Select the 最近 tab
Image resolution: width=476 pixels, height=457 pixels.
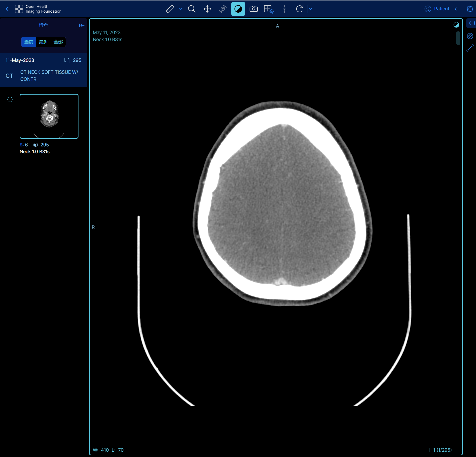click(43, 42)
